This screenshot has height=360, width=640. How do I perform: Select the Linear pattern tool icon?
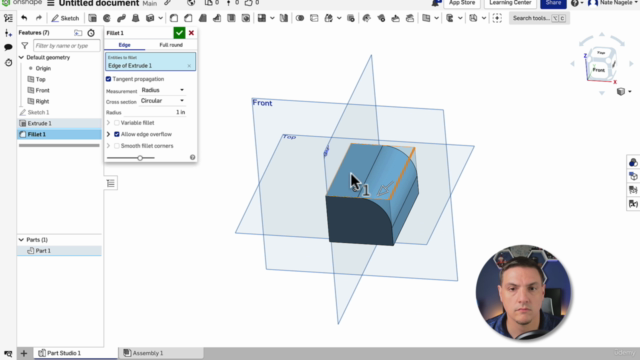262,18
